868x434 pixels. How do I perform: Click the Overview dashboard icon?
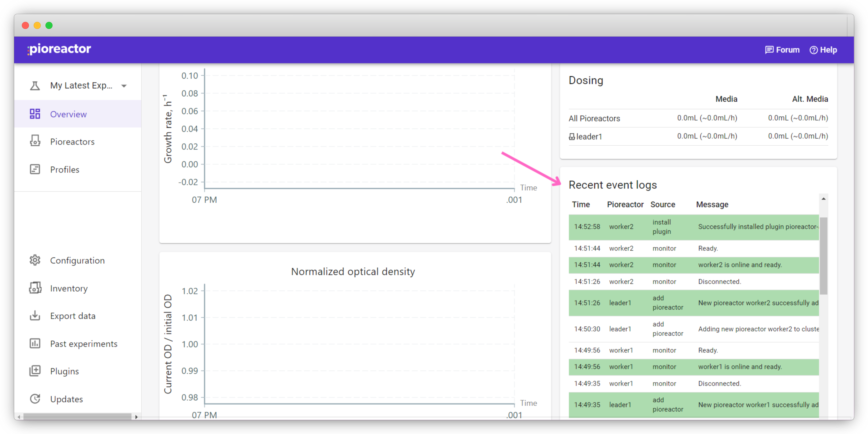pyautogui.click(x=35, y=114)
